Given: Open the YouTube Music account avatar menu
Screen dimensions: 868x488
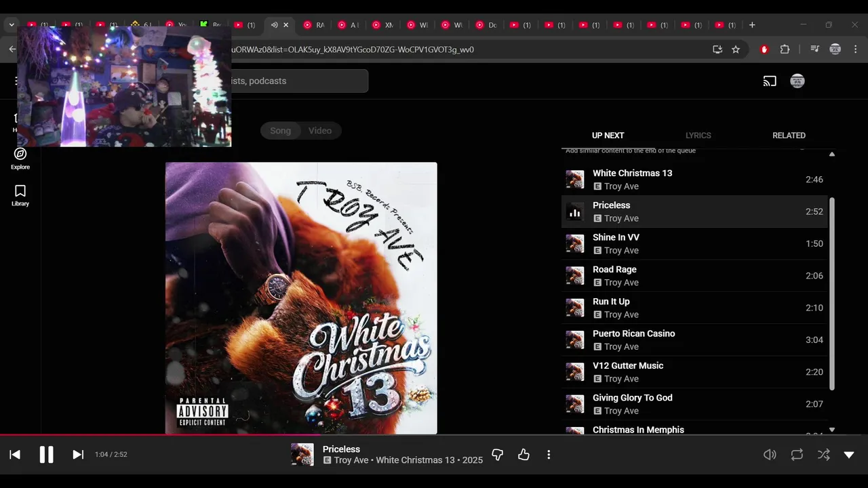Looking at the screenshot, I should pyautogui.click(x=797, y=81).
